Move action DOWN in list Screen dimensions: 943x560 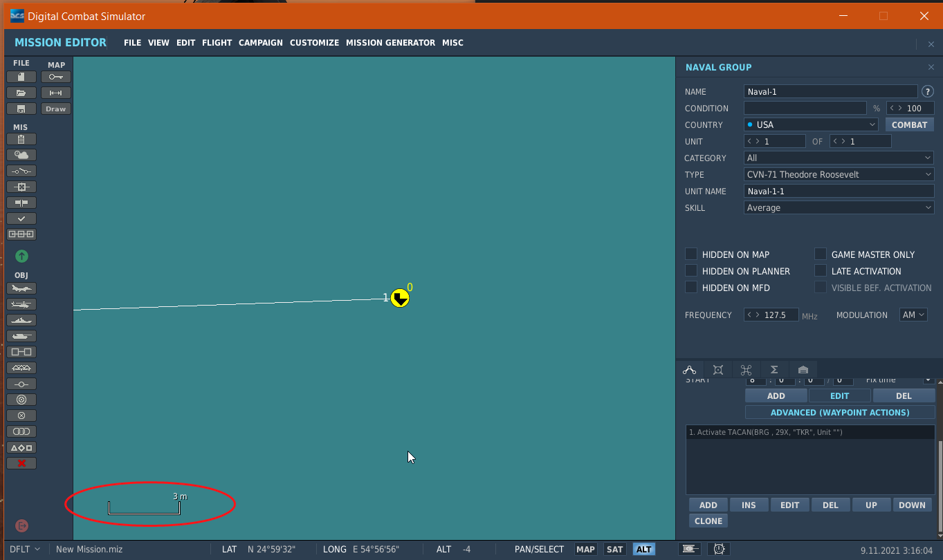click(x=912, y=505)
